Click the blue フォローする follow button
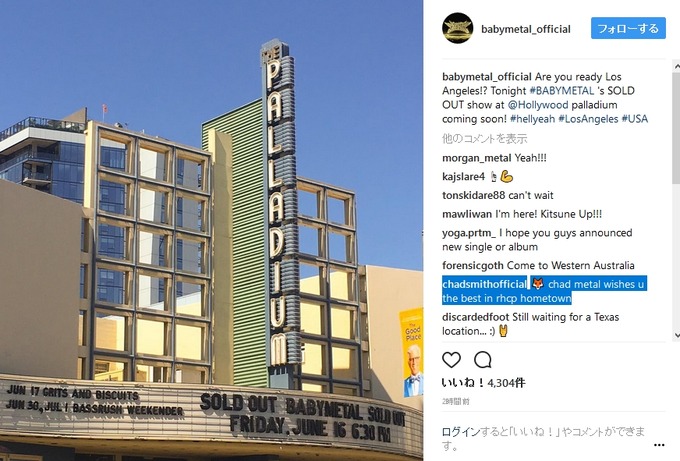This screenshot has width=680, height=461. click(628, 29)
